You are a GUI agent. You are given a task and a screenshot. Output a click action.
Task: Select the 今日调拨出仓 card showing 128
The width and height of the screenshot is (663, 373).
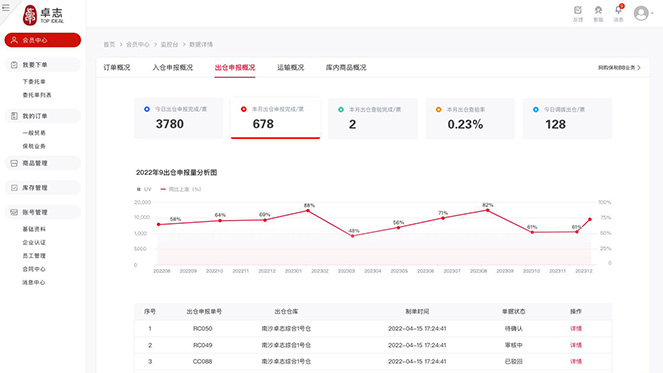[567, 118]
